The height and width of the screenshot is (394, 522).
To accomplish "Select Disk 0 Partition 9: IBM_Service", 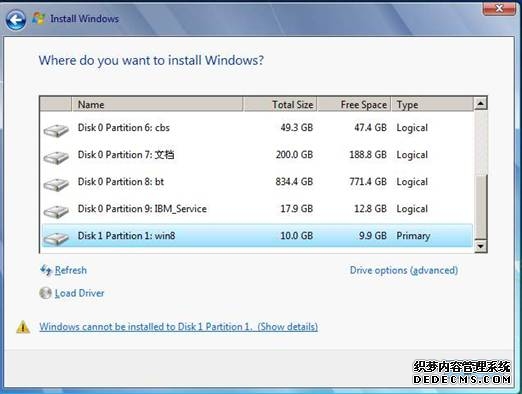I will coord(257,209).
